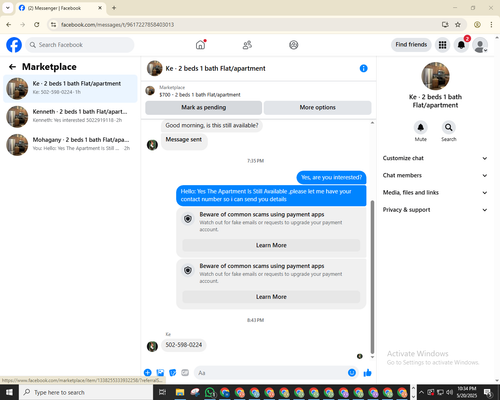Click the Search Facebook field
This screenshot has height=400, width=500.
[80, 45]
